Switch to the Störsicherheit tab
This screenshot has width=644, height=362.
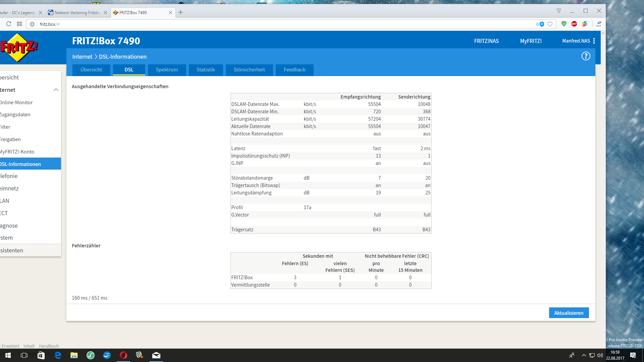click(249, 70)
